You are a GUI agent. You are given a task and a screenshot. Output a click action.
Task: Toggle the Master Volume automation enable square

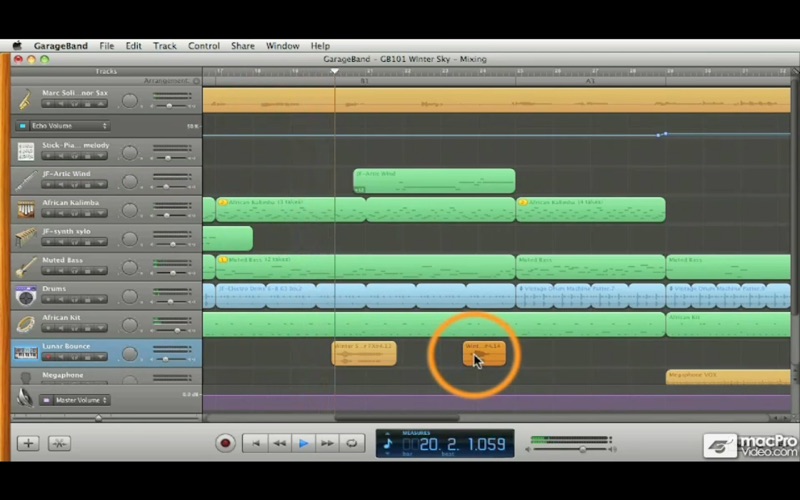click(x=47, y=400)
